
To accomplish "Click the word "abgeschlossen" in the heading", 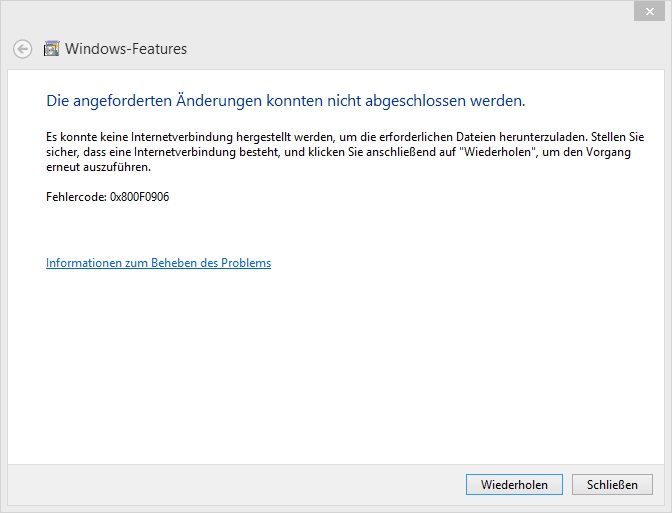I will pos(415,101).
